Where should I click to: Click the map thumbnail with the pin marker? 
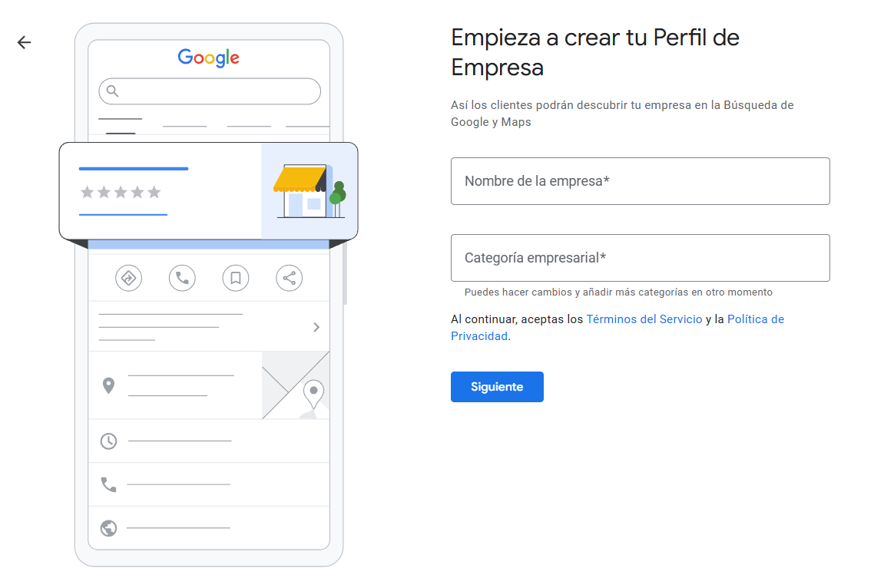[x=296, y=385]
